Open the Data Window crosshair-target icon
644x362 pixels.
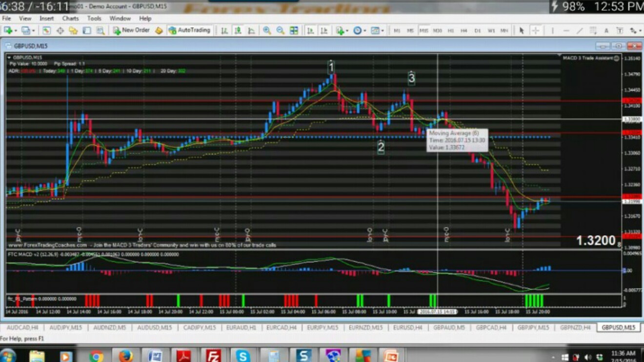click(60, 30)
